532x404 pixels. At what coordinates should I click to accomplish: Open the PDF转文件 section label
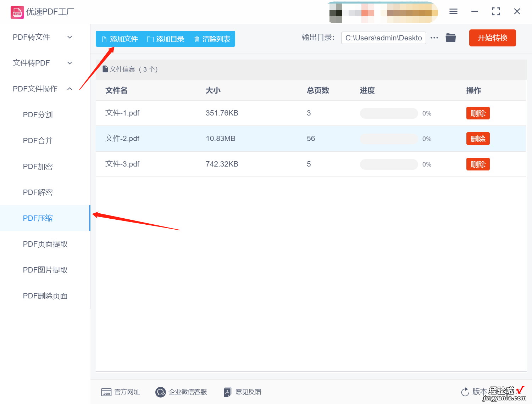click(31, 37)
